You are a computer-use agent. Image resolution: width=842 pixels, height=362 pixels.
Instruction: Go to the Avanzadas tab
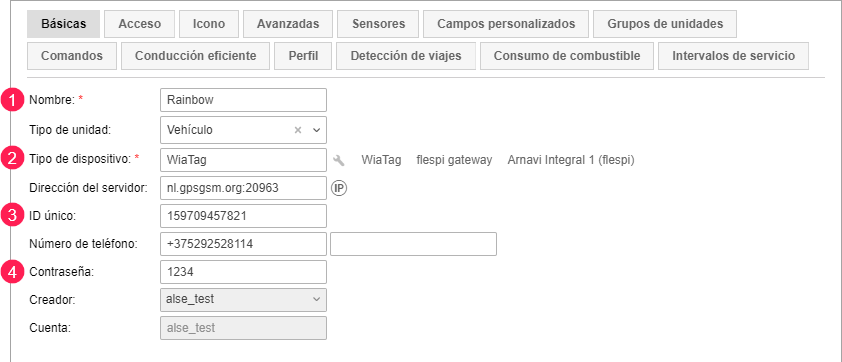pyautogui.click(x=288, y=24)
